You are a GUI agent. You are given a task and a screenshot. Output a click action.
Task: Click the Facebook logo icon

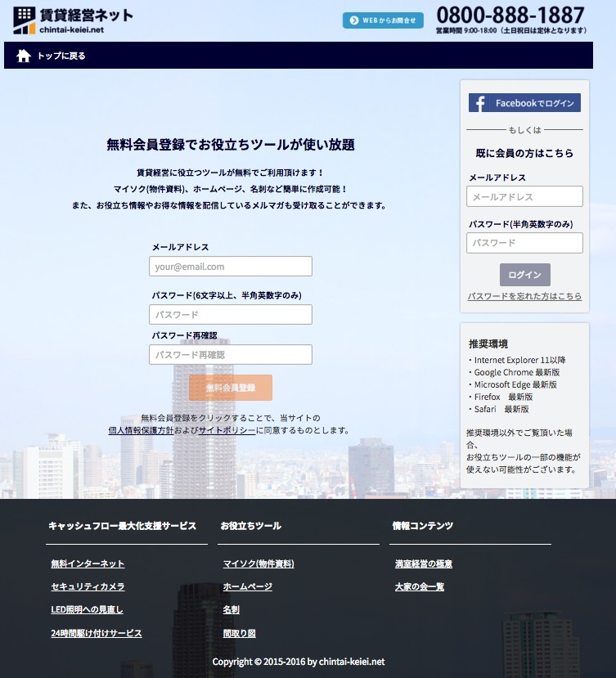click(480, 103)
